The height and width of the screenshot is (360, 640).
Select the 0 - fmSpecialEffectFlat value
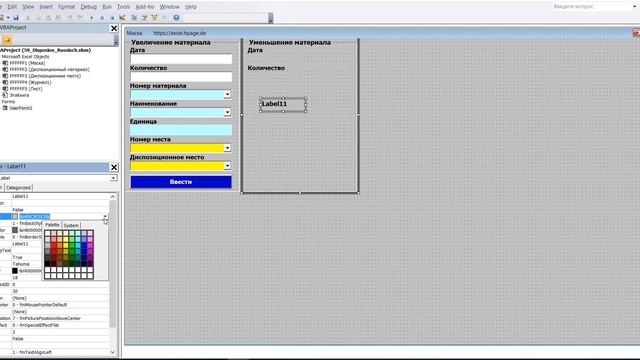[36, 325]
